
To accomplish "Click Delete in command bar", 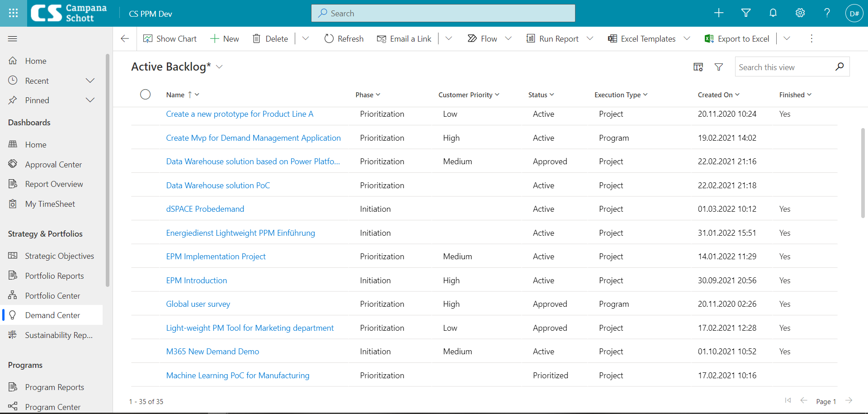I will 270,39.
